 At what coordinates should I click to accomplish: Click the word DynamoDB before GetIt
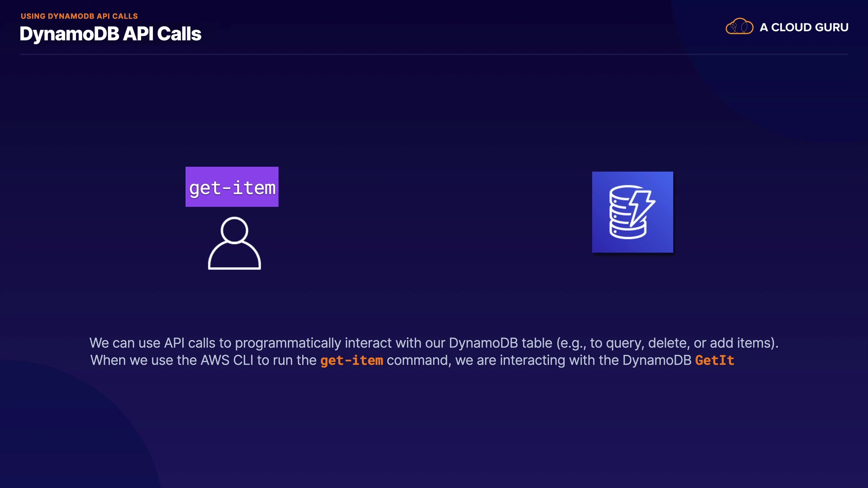(656, 361)
